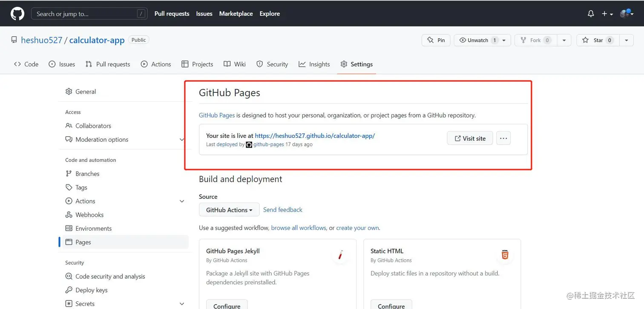Switch to the Insights tab
Image resolution: width=644 pixels, height=309 pixels.
(314, 64)
